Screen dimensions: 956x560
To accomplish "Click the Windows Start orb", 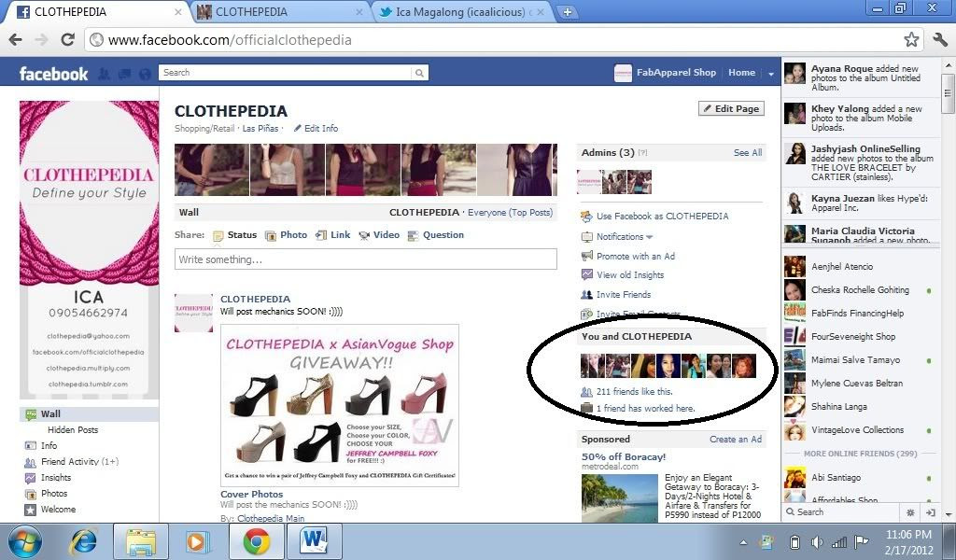I will [x=25, y=541].
